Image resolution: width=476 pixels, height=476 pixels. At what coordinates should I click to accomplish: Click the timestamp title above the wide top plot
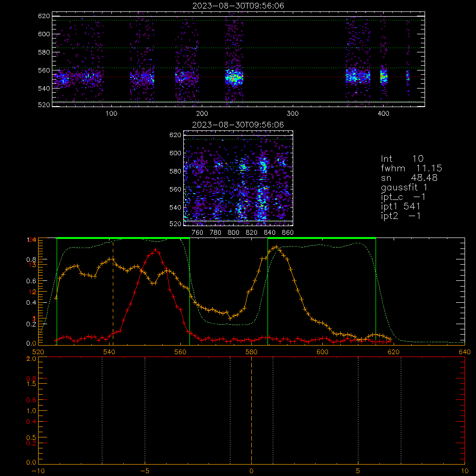[x=238, y=6]
